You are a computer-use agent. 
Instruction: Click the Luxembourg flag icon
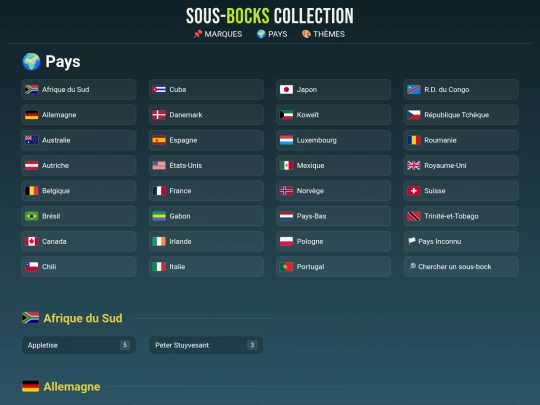pyautogui.click(x=286, y=140)
